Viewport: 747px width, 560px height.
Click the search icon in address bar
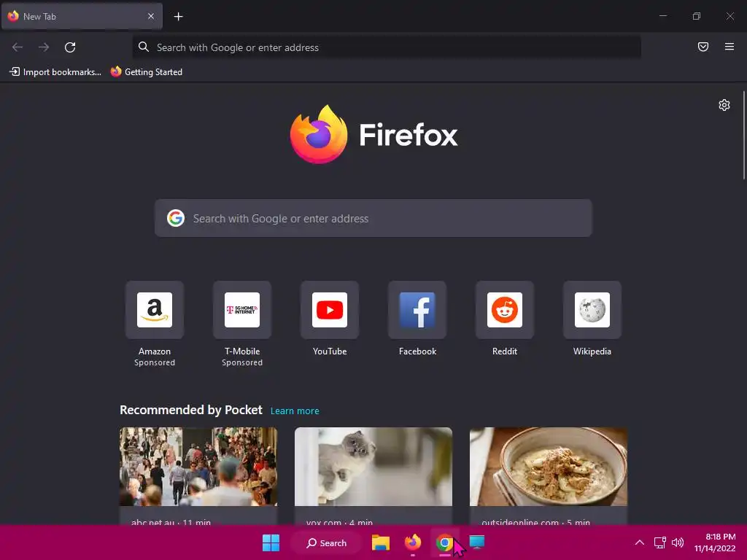point(144,47)
